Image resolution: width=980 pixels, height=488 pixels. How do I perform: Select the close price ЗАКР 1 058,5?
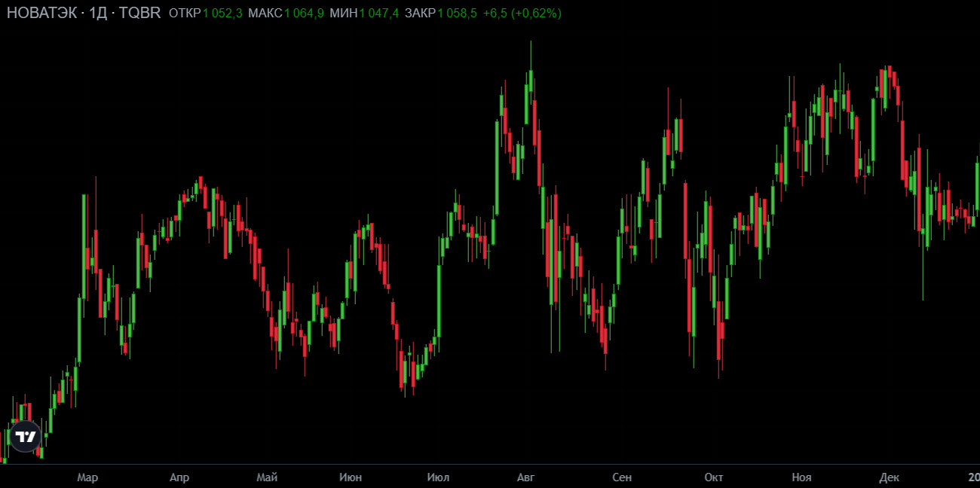point(441,13)
